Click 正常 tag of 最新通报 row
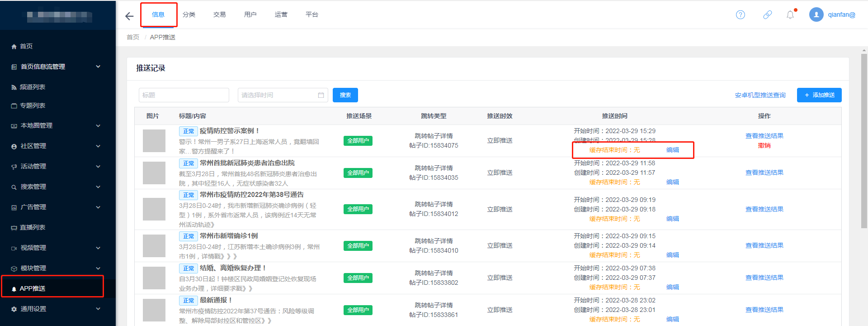This screenshot has height=326, width=868. [x=189, y=301]
